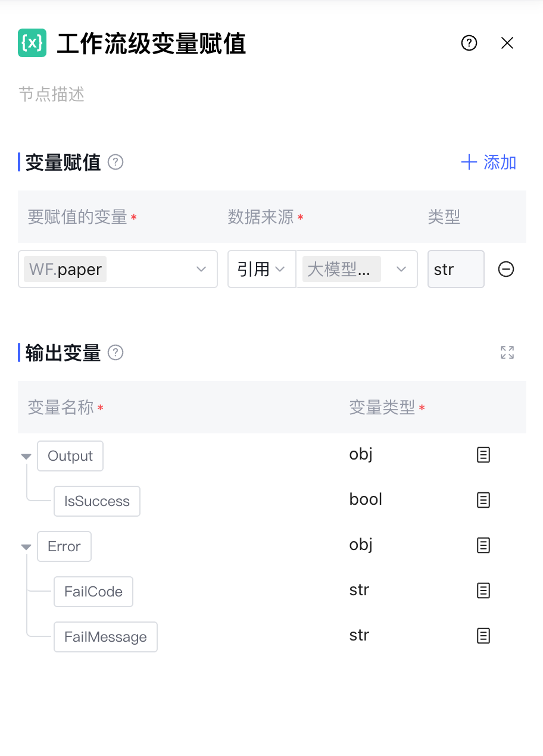Open the description icon for the Output row
This screenshot has height=756, width=543.
click(483, 455)
